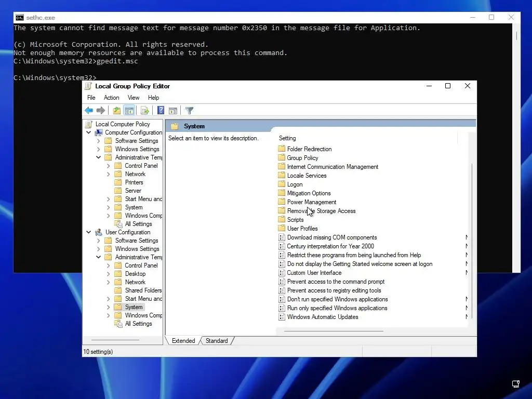Viewport: 532px width, 399px height.
Task: Click the Folder Redirection folder icon
Action: tap(282, 149)
